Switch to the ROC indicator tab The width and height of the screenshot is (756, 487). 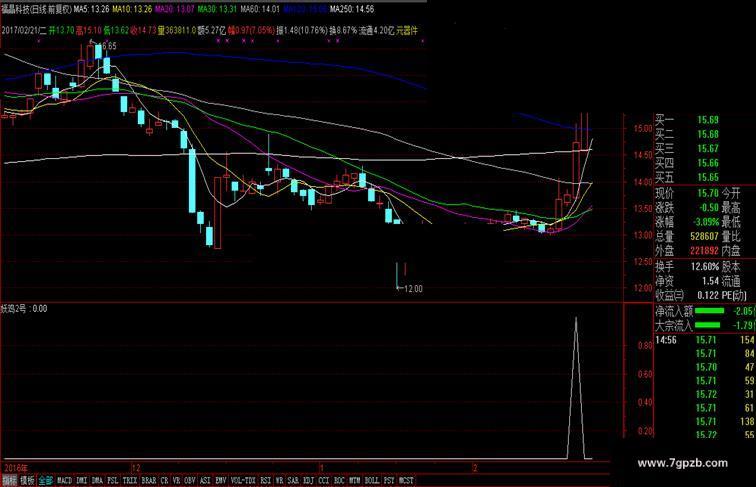[x=339, y=481]
